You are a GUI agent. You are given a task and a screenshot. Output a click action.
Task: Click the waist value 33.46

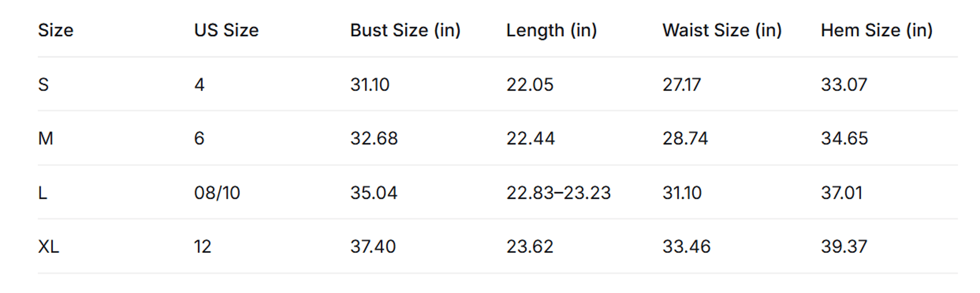(x=686, y=246)
